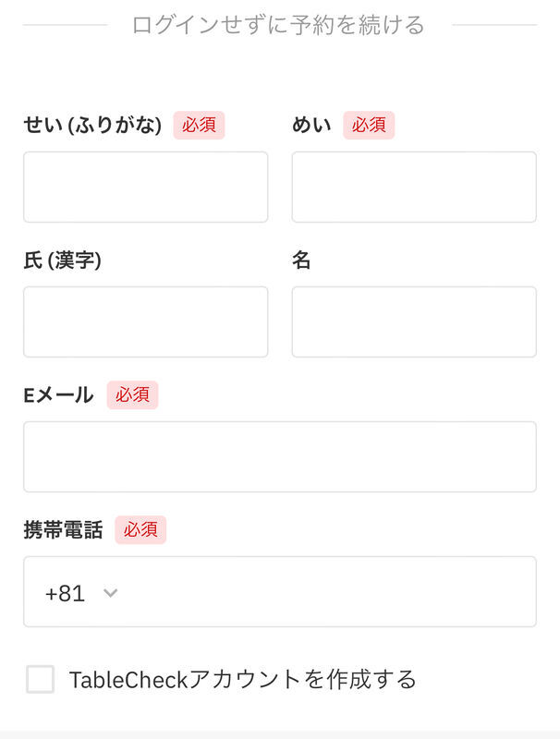This screenshot has width=560, height=739.
Task: Click the 携帯電話 number entry area
Action: 330,591
